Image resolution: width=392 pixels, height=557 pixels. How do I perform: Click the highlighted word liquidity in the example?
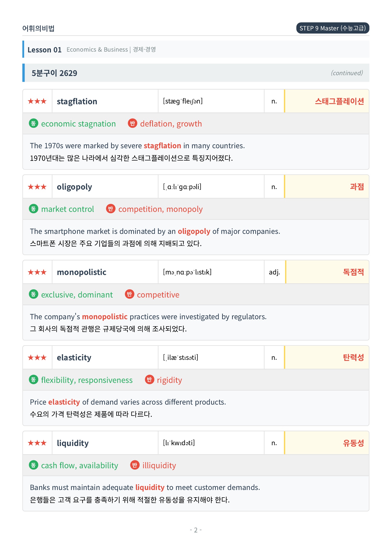(x=150, y=487)
